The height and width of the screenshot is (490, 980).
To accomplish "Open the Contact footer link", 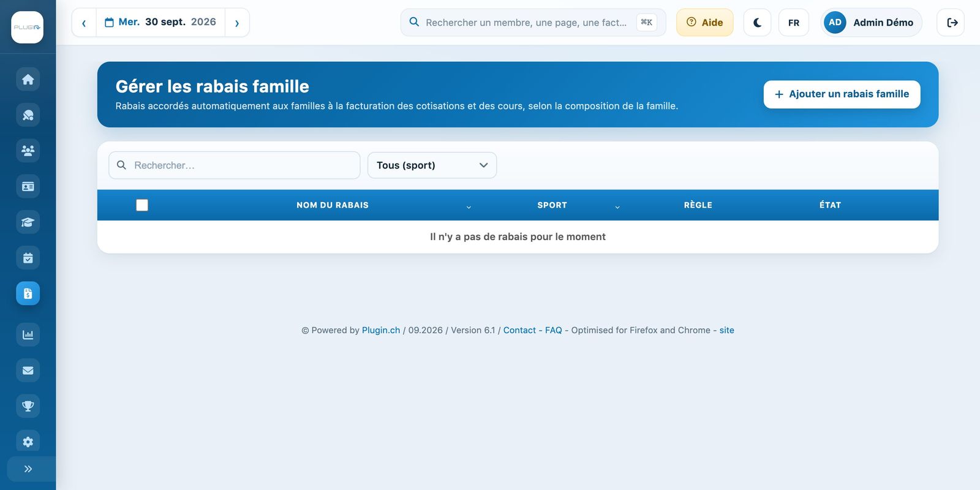I will coord(519,330).
